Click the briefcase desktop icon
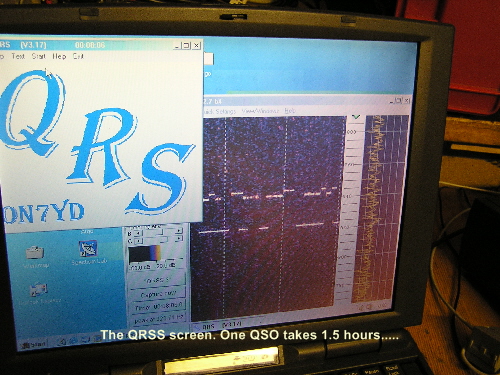 tap(35, 252)
